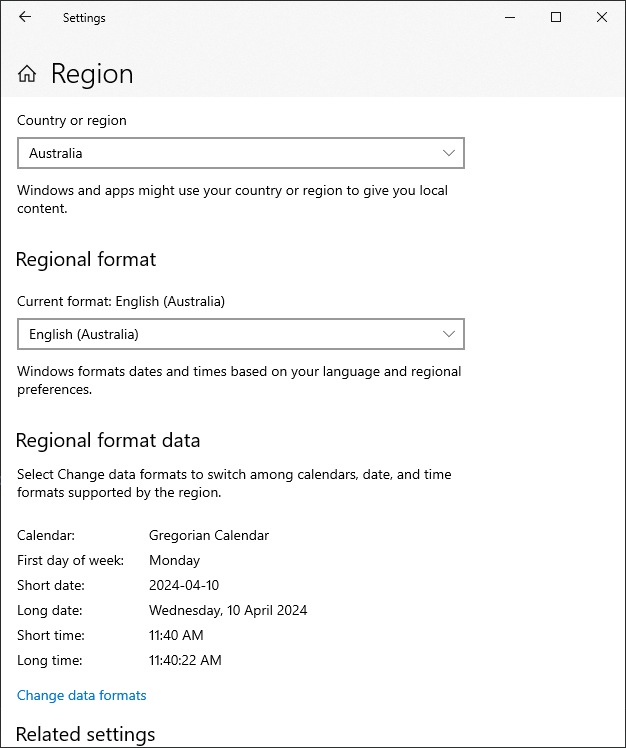Open the Change data formats link
Image resolution: width=626 pixels, height=748 pixels.
coord(82,695)
